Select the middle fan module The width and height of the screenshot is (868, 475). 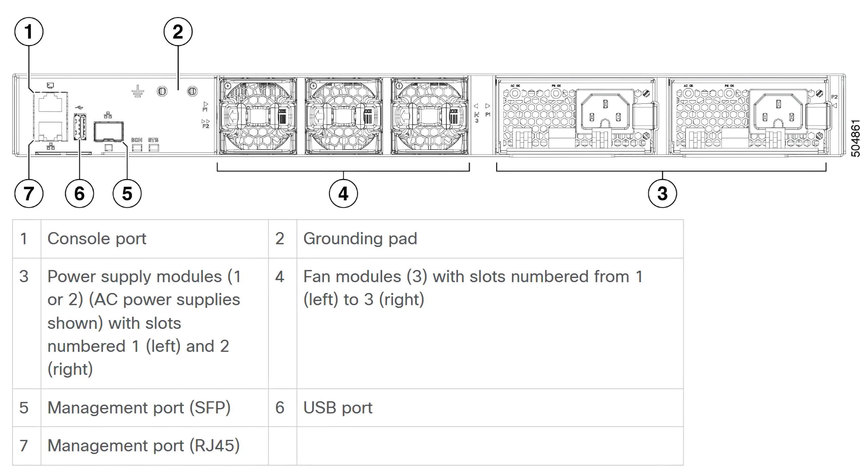click(x=343, y=116)
